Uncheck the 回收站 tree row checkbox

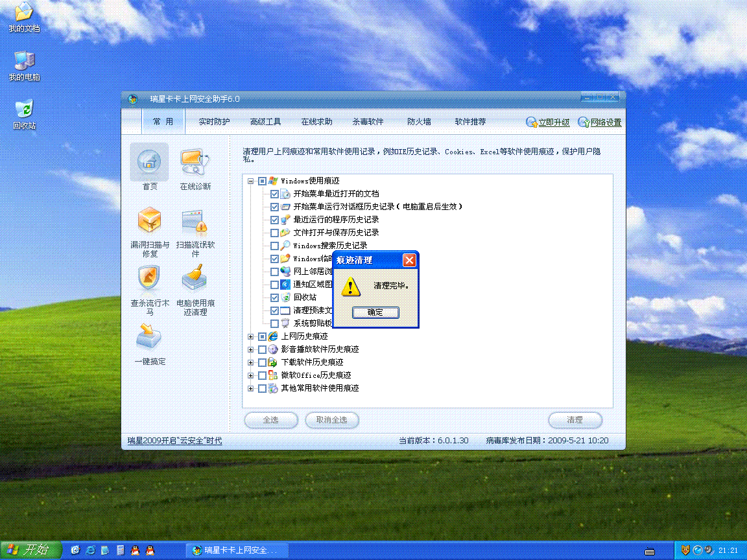274,297
